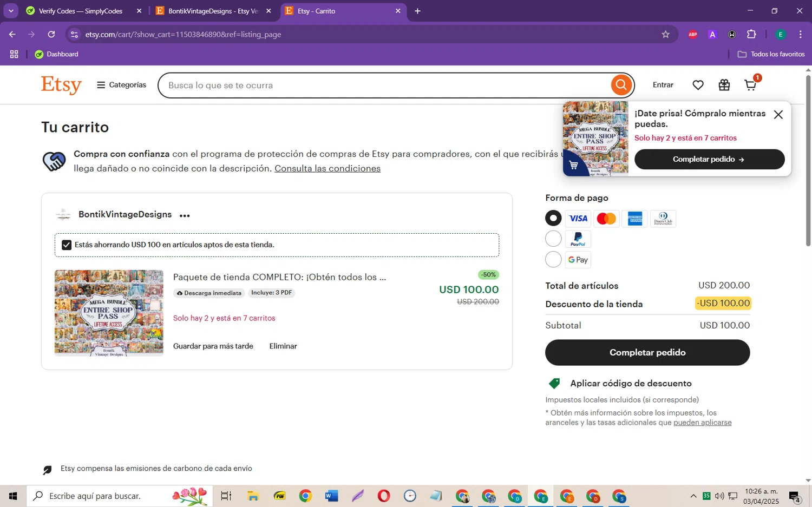The image size is (812, 507).
Task: Open the taskbar volume icon
Action: coord(719,496)
